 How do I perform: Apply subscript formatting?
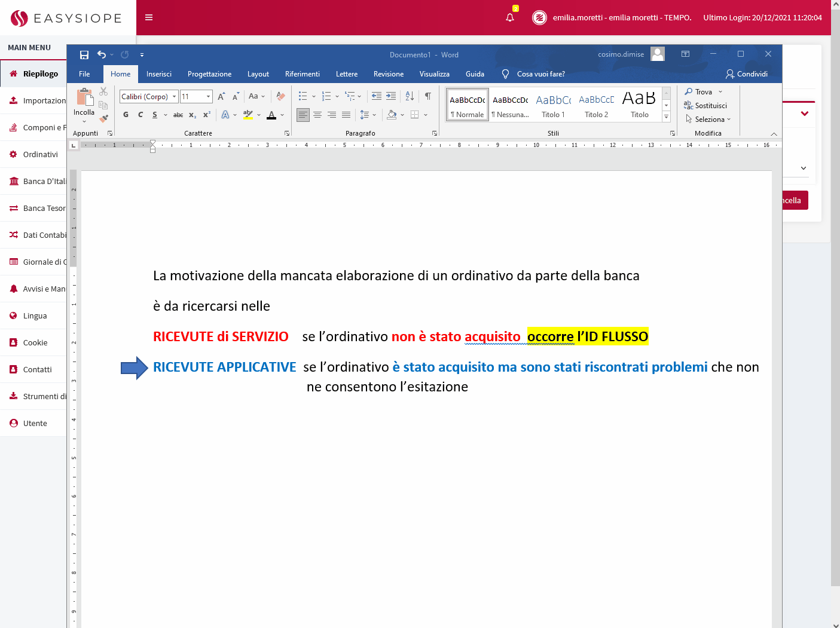click(193, 115)
